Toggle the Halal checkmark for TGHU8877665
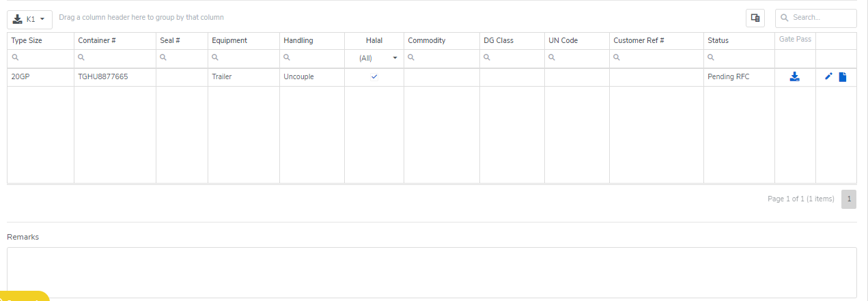The width and height of the screenshot is (868, 301). coord(374,76)
